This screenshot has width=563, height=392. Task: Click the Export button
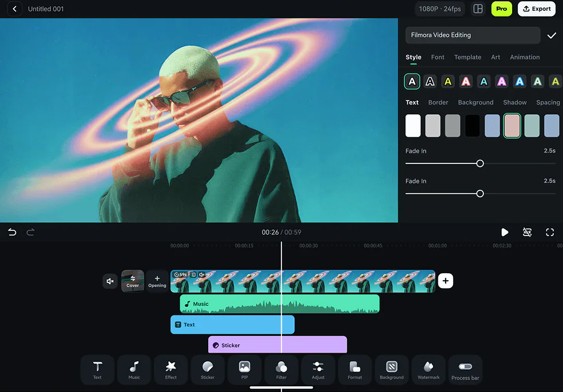(537, 9)
